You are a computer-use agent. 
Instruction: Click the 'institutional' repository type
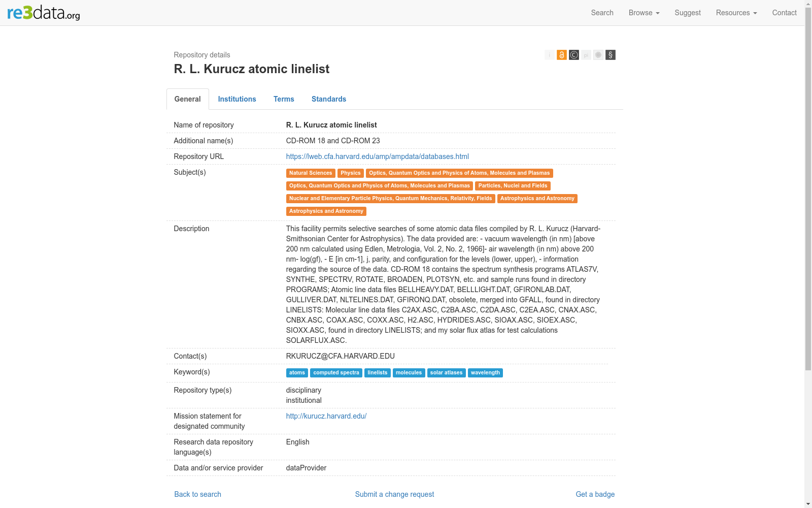[304, 400]
